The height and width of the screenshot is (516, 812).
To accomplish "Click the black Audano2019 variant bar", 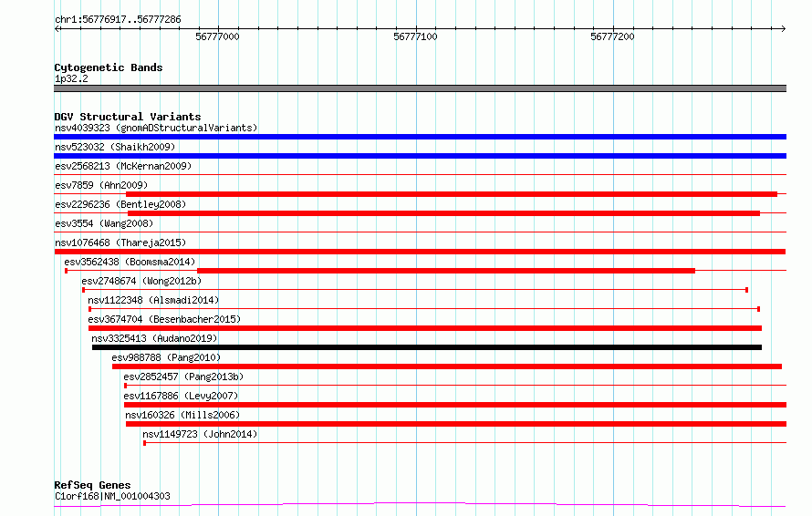I will click(x=427, y=347).
